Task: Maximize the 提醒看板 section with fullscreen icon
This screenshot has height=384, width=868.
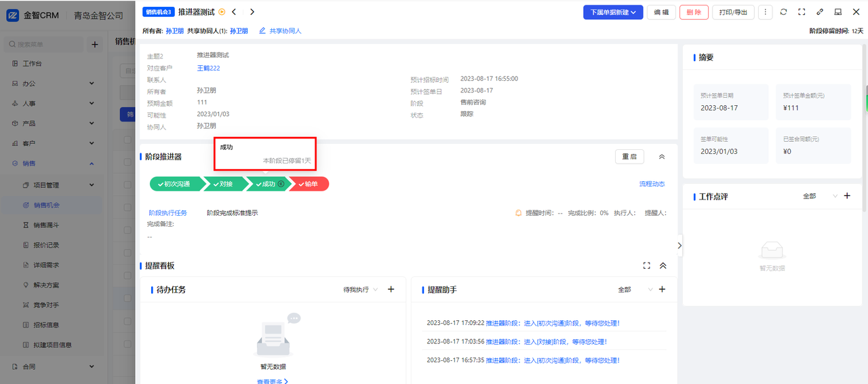Action: (646, 265)
